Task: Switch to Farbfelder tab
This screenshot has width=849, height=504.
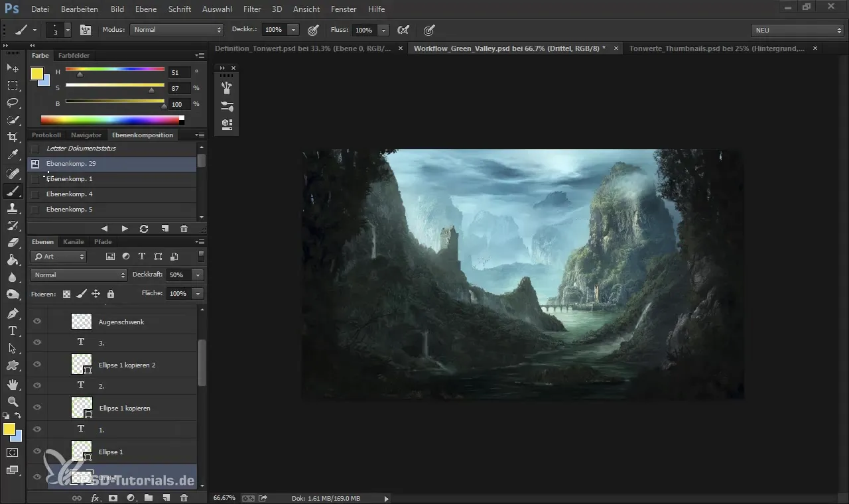Action: click(x=74, y=56)
